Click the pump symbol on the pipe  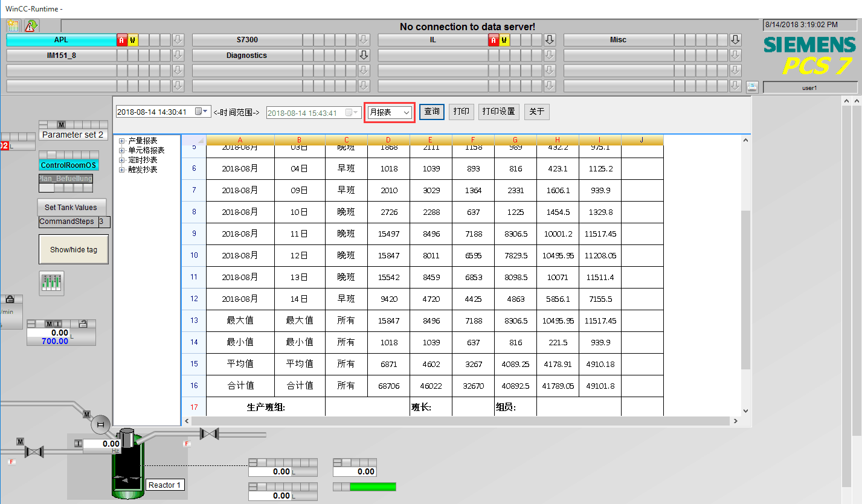[101, 425]
